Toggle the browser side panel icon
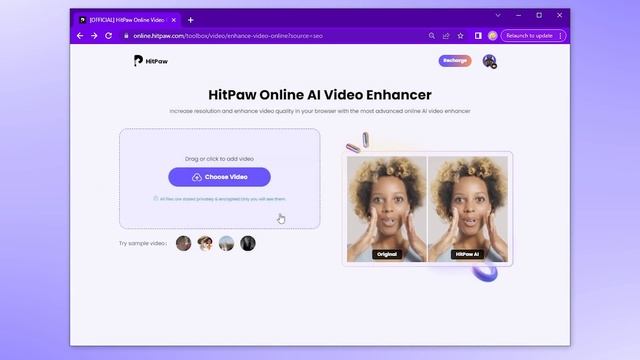 pyautogui.click(x=478, y=36)
